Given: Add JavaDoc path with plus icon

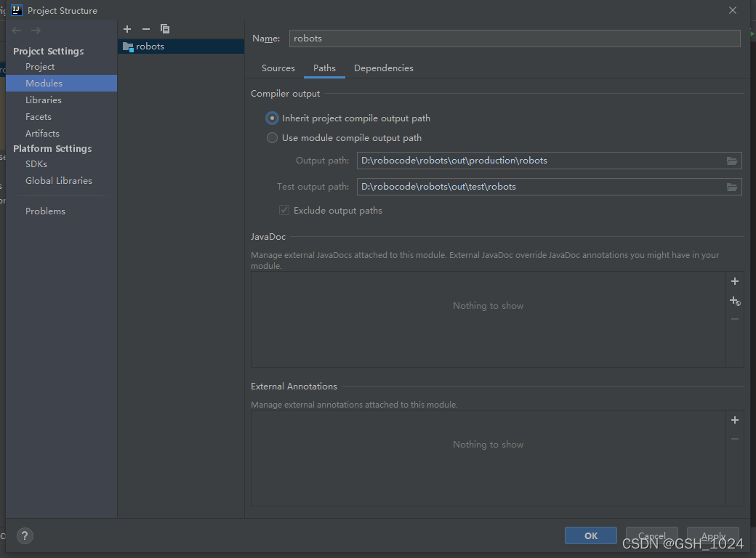Looking at the screenshot, I should pyautogui.click(x=735, y=281).
